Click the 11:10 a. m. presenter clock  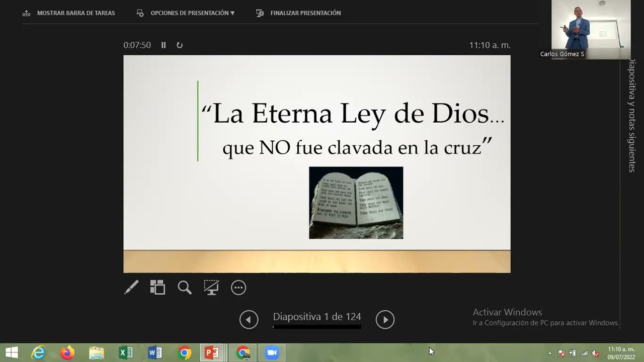point(490,45)
